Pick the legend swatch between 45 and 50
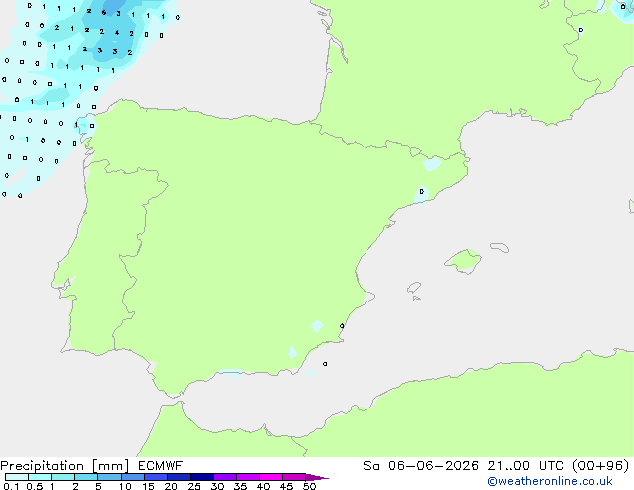 pos(294,477)
